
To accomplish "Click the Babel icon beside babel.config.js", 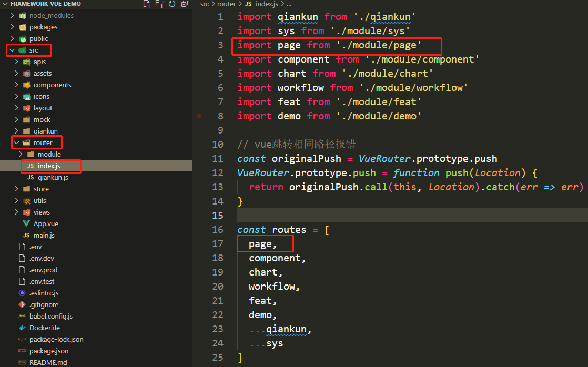I will tap(22, 317).
